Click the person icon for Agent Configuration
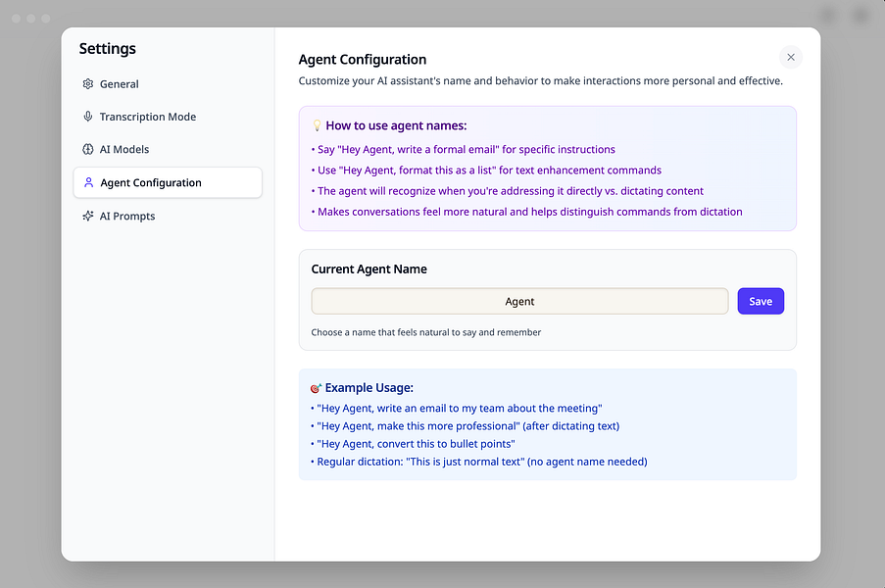885x588 pixels. pyautogui.click(x=88, y=183)
